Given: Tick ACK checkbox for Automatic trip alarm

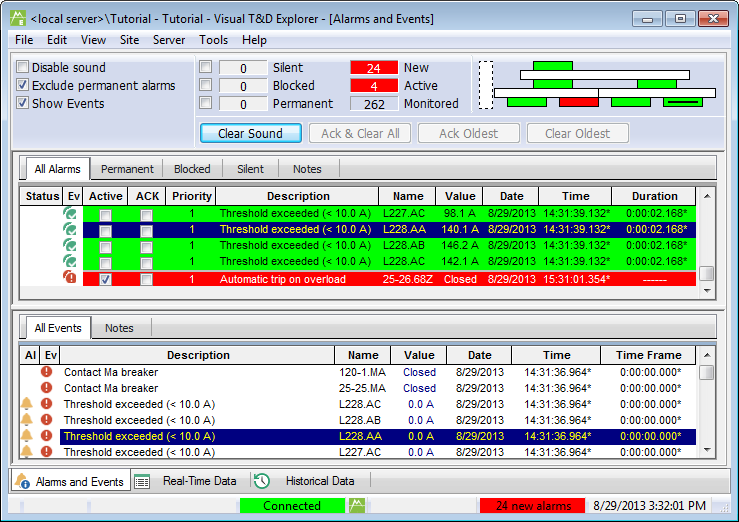Looking at the screenshot, I should tap(147, 279).
